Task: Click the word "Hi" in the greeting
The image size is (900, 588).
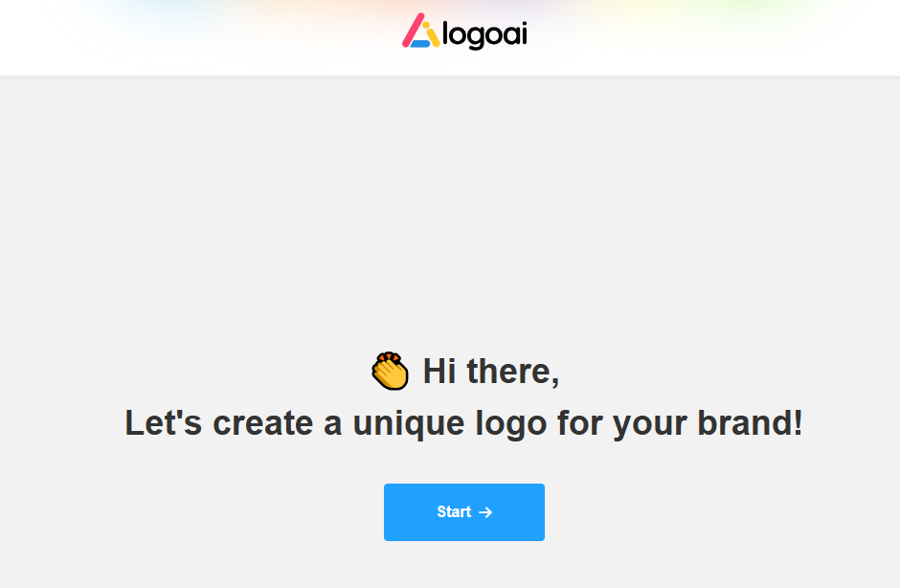Action: click(x=439, y=371)
